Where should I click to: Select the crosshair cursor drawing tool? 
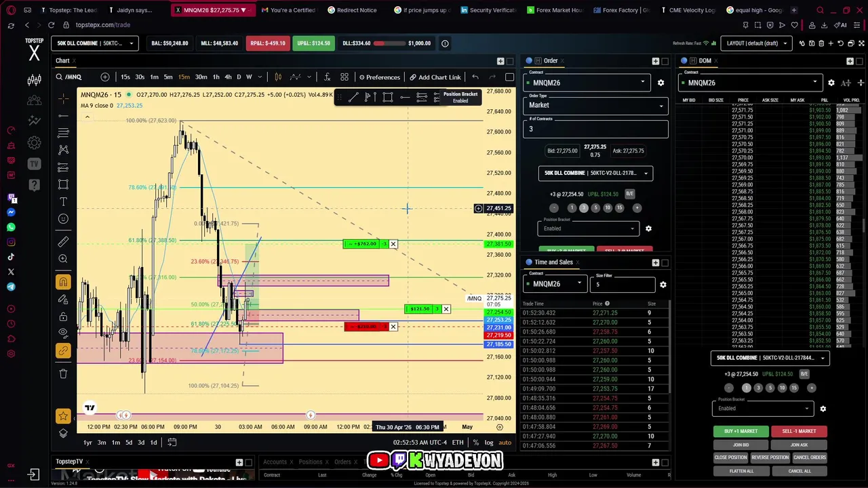coord(63,100)
